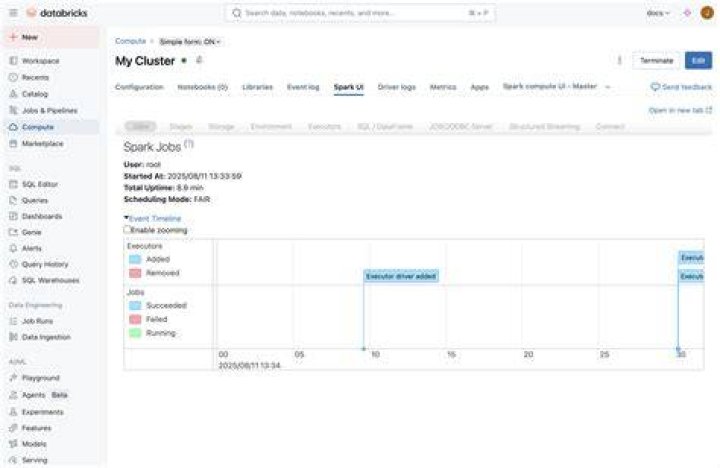Click the Features icon

[x=13, y=428]
